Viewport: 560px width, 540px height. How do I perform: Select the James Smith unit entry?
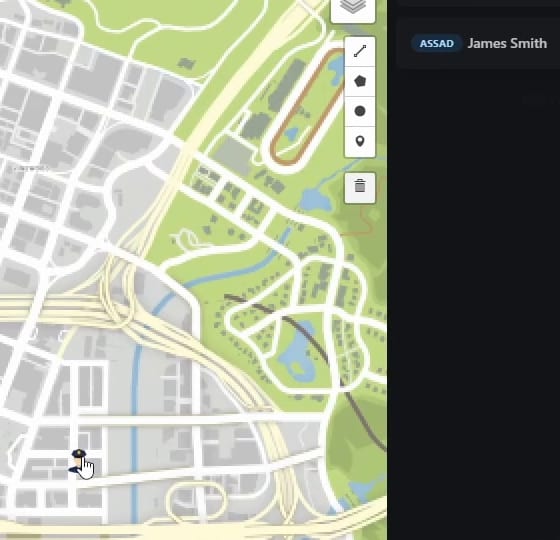pyautogui.click(x=479, y=44)
